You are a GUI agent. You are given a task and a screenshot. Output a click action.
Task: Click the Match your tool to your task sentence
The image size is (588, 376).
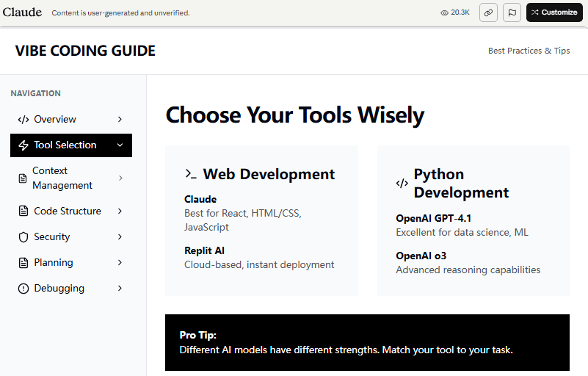click(447, 350)
